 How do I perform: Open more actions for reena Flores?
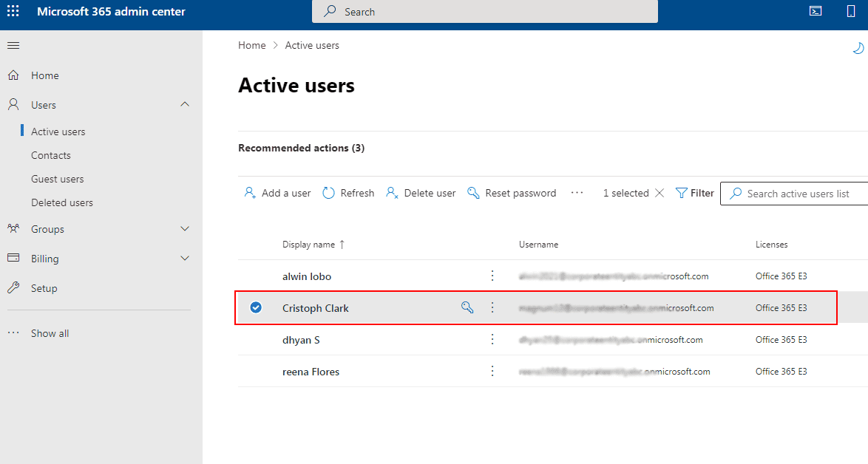[492, 372]
